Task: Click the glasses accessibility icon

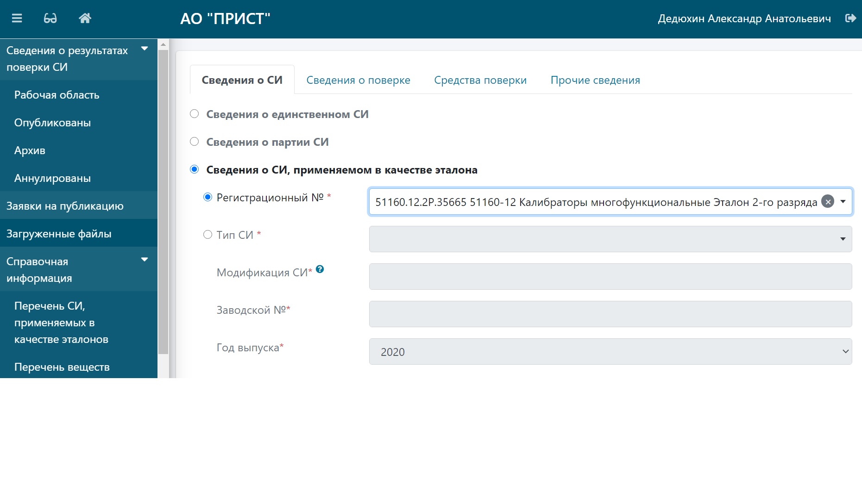Action: [50, 18]
